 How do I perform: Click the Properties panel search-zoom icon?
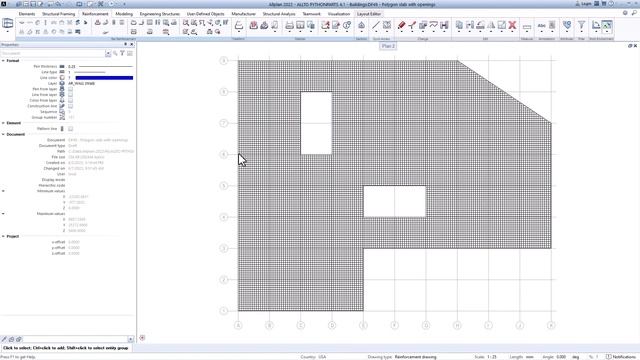click(x=115, y=53)
